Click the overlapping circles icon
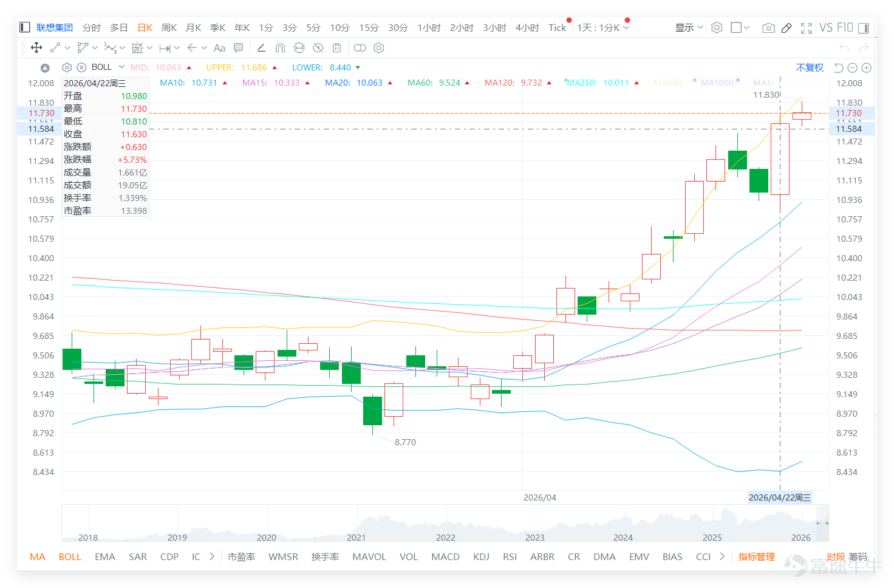 pos(360,47)
